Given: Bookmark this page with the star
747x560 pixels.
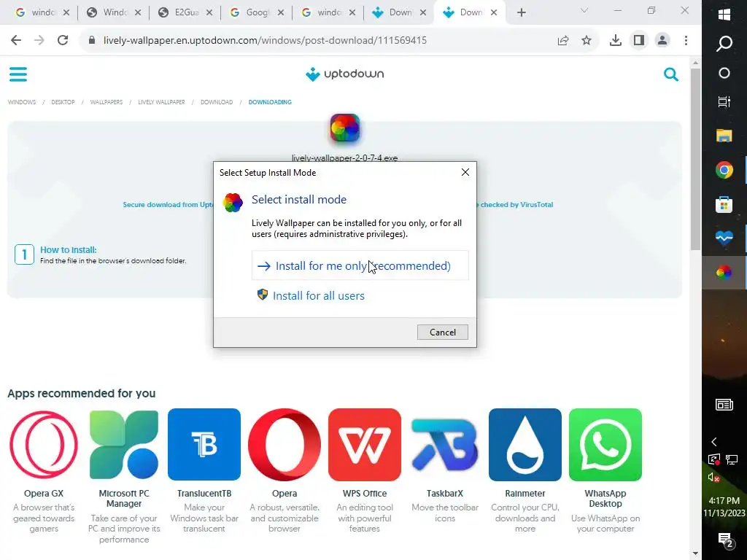Looking at the screenshot, I should (587, 41).
